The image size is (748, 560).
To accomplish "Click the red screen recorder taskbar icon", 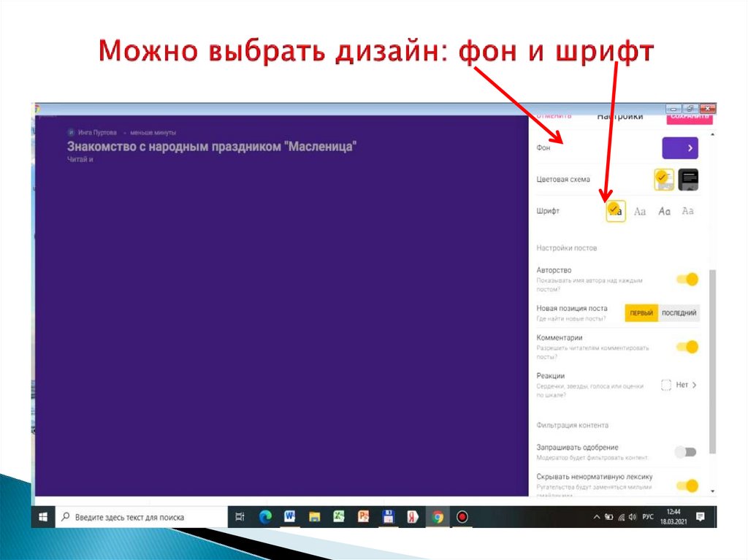I will (462, 517).
